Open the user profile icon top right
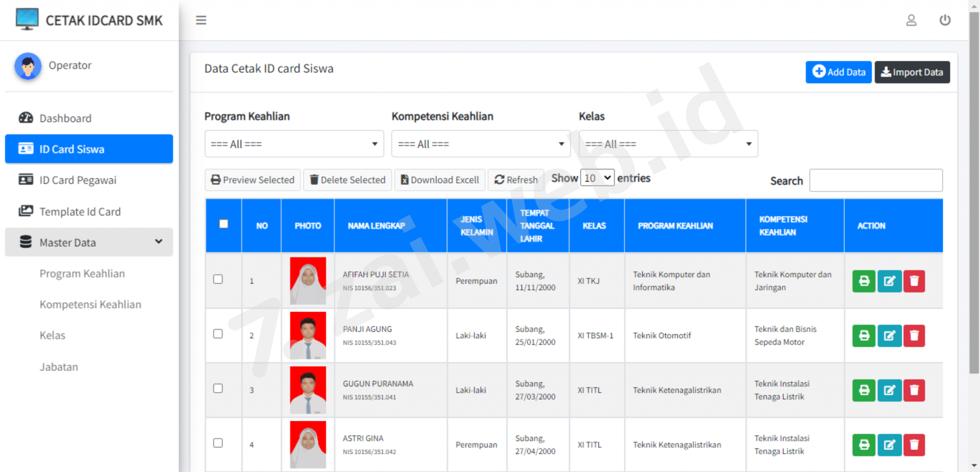Screen dimensions: 980x472 [911, 20]
